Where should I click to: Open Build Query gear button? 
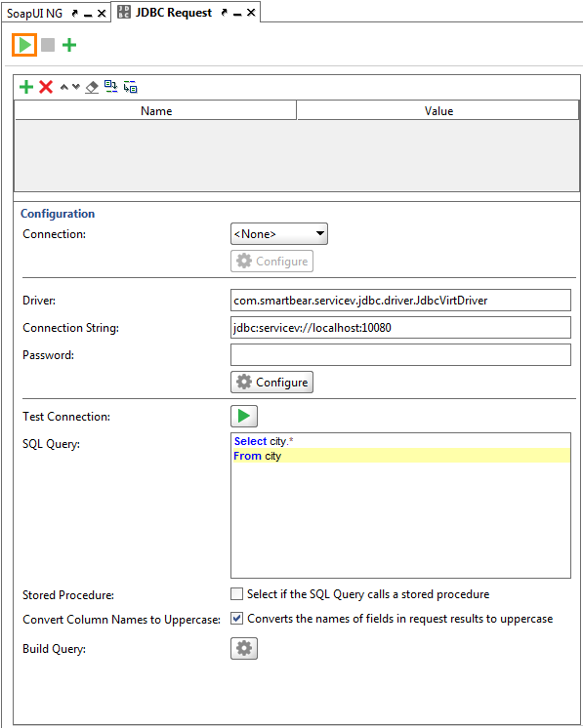coord(244,648)
